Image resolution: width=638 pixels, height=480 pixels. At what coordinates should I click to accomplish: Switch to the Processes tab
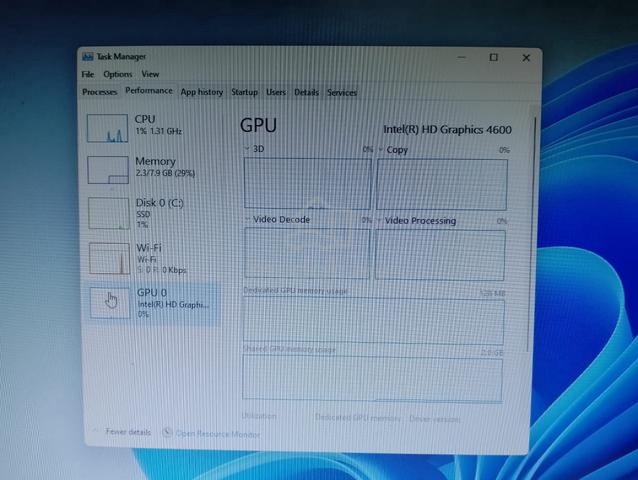coord(100,92)
